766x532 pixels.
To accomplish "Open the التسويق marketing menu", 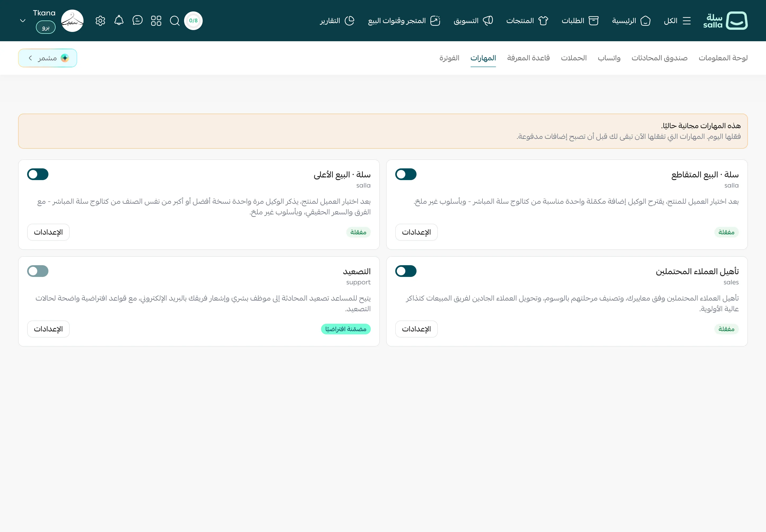I will tap(473, 21).
